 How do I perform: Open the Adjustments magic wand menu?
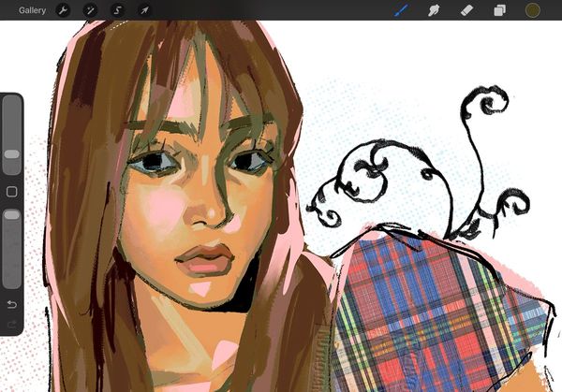[x=90, y=10]
